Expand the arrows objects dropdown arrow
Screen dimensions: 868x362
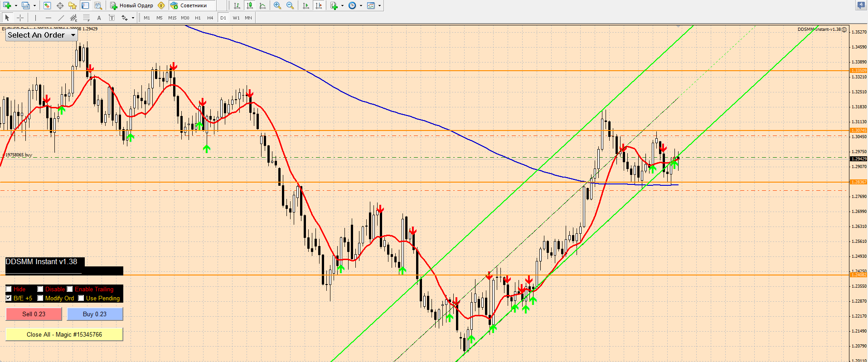tap(133, 18)
